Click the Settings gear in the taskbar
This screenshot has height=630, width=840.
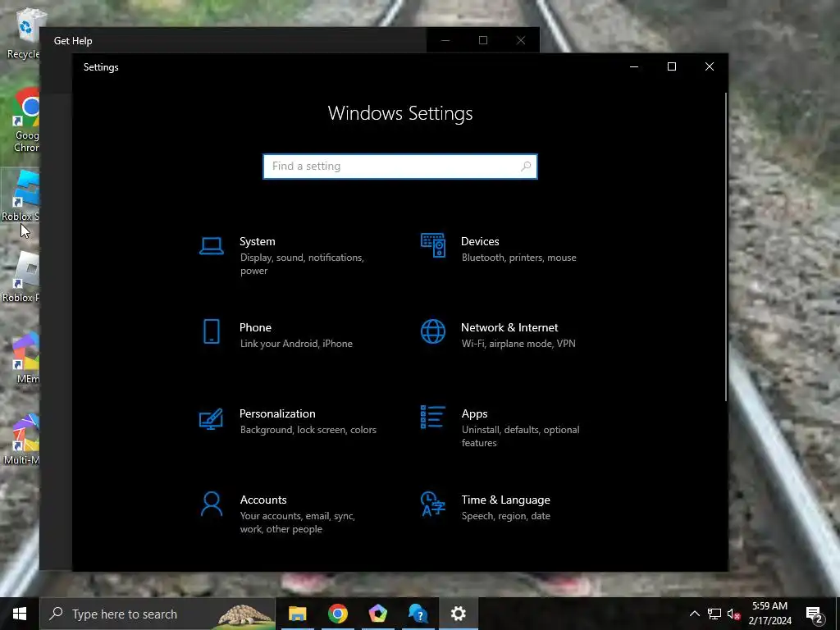tap(458, 614)
